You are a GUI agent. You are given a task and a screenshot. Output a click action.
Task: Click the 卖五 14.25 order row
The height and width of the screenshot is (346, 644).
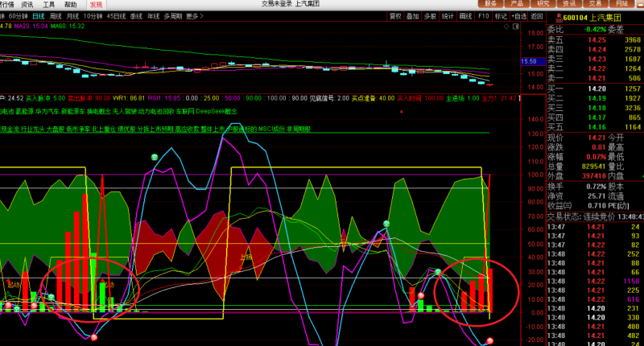pos(595,39)
